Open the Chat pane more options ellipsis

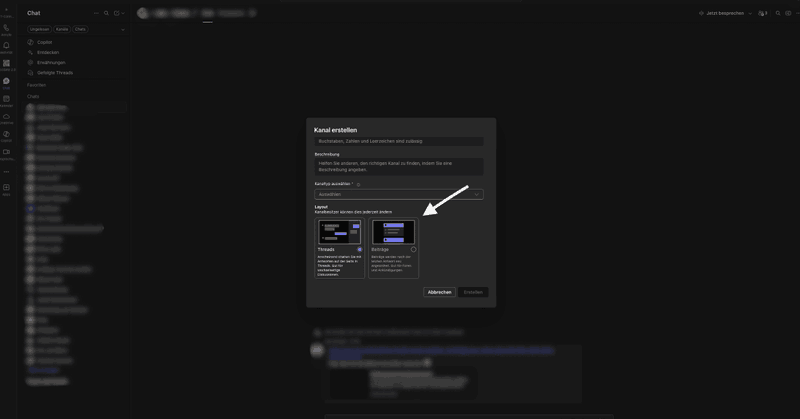coord(96,13)
